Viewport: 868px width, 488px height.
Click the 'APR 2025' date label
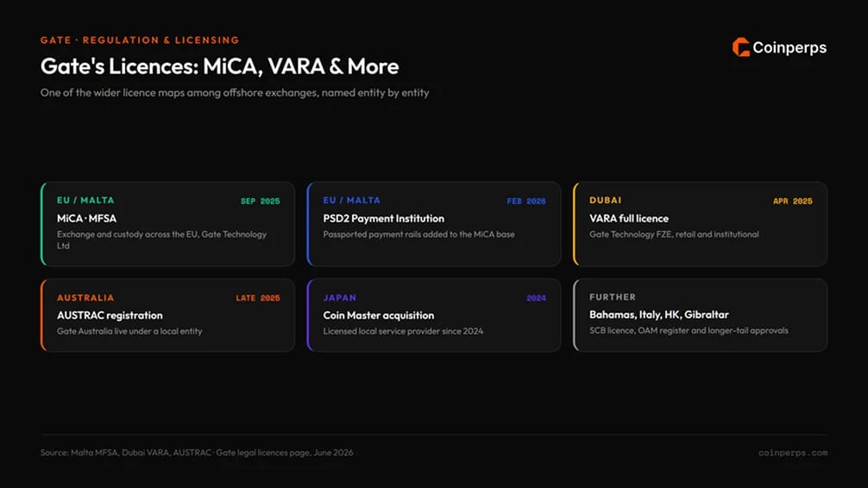[793, 201]
